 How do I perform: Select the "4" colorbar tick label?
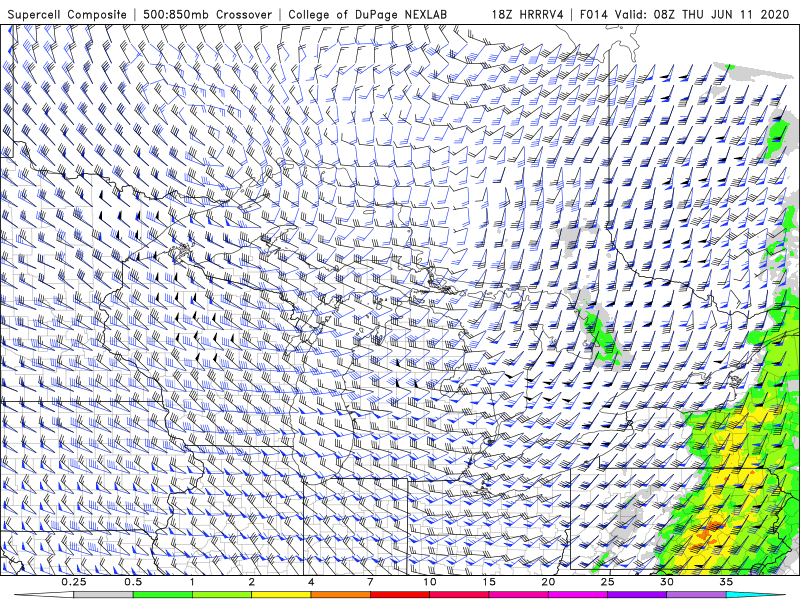tap(311, 582)
